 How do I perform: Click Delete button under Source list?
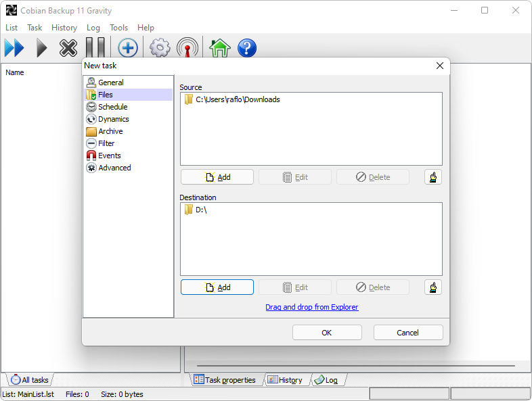point(373,177)
